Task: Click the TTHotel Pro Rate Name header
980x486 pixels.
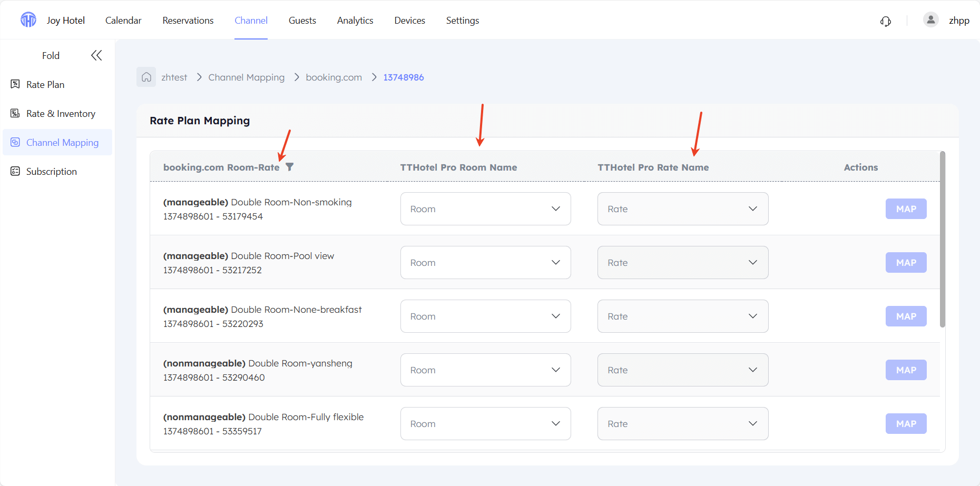Action: [653, 167]
